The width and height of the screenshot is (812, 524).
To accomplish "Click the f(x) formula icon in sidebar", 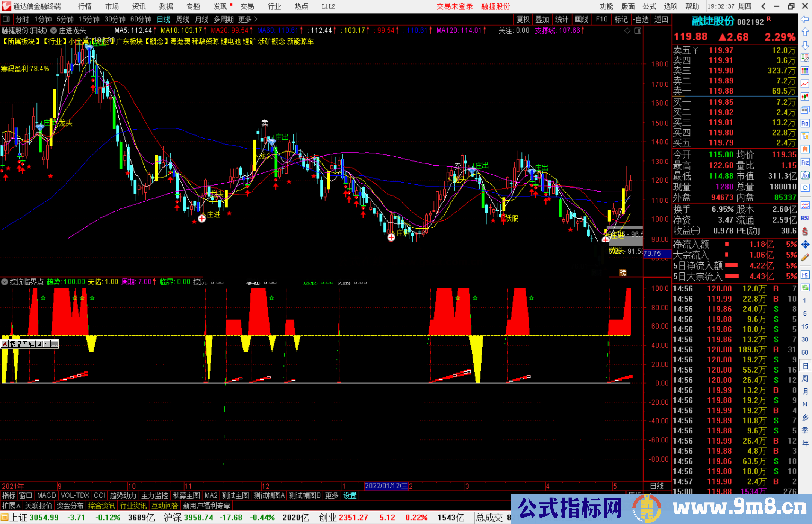I will [x=805, y=175].
